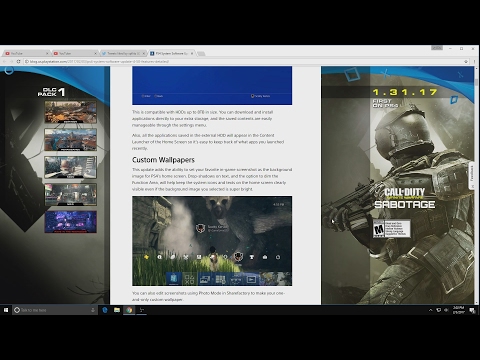Image resolution: width=480 pixels, height=360 pixels.
Task: Open a new browser tab
Action: click(201, 54)
